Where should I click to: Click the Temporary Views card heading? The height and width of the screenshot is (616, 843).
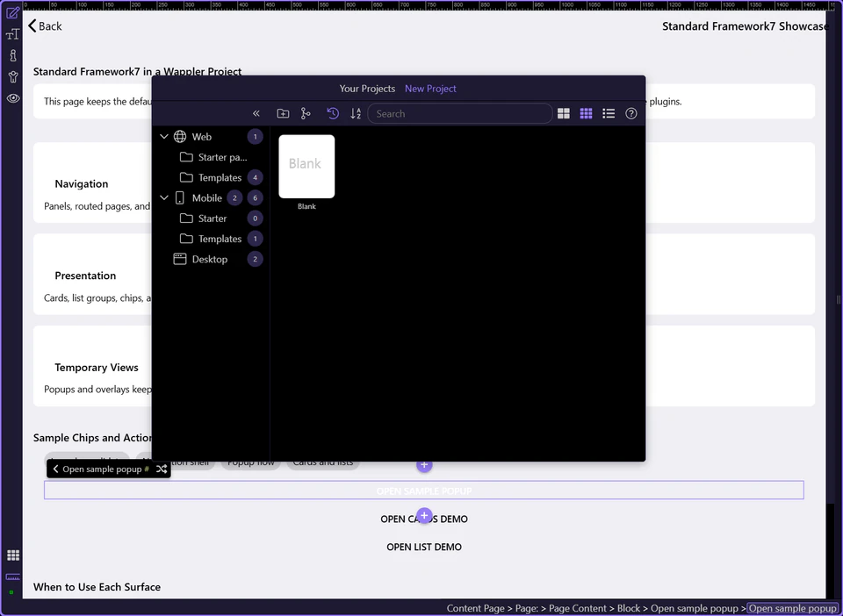click(97, 368)
